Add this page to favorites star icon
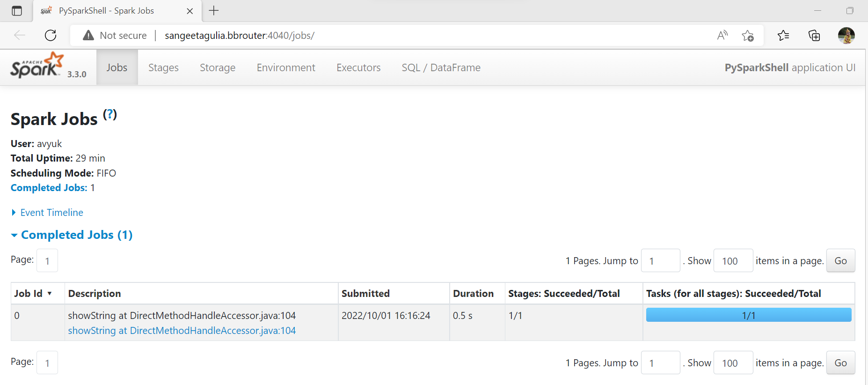 (x=748, y=36)
